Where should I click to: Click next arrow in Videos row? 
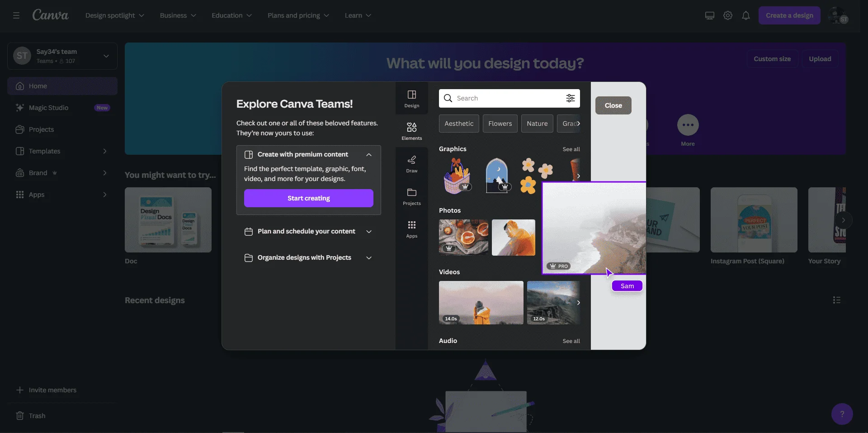(x=578, y=303)
